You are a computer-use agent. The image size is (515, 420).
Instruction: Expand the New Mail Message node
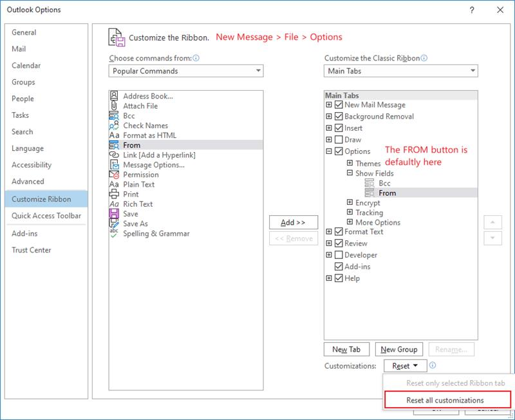click(329, 105)
